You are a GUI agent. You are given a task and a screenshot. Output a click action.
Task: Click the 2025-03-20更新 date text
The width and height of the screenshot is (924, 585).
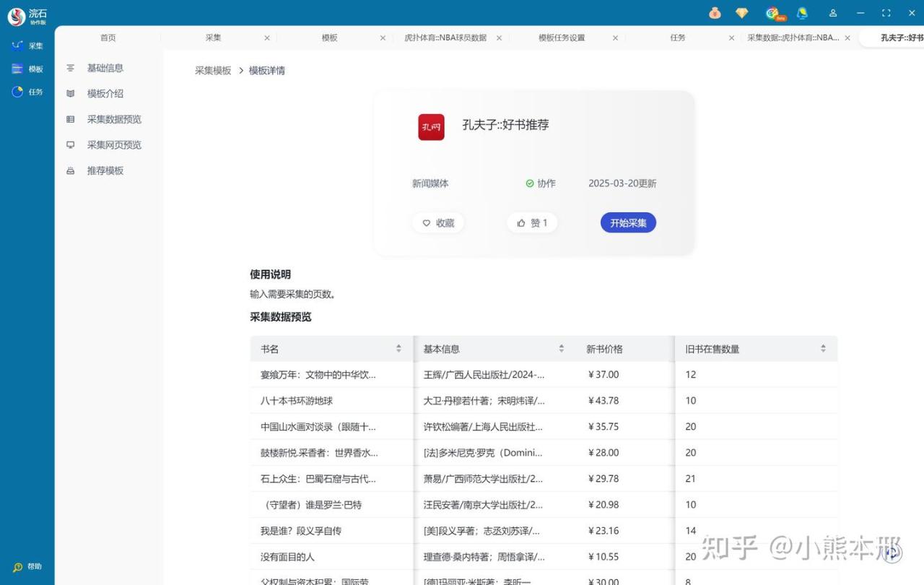pos(622,183)
